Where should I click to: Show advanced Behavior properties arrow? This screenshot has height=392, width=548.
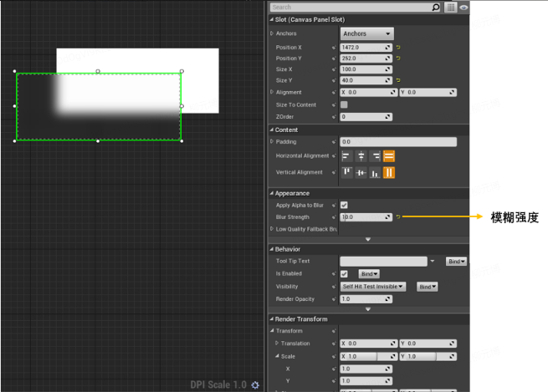[368, 309]
